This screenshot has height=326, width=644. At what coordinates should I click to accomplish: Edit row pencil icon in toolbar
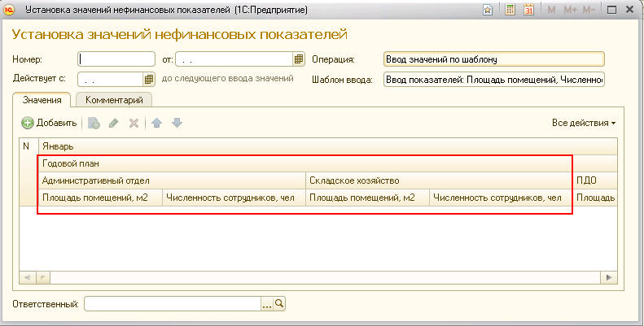[x=114, y=123]
